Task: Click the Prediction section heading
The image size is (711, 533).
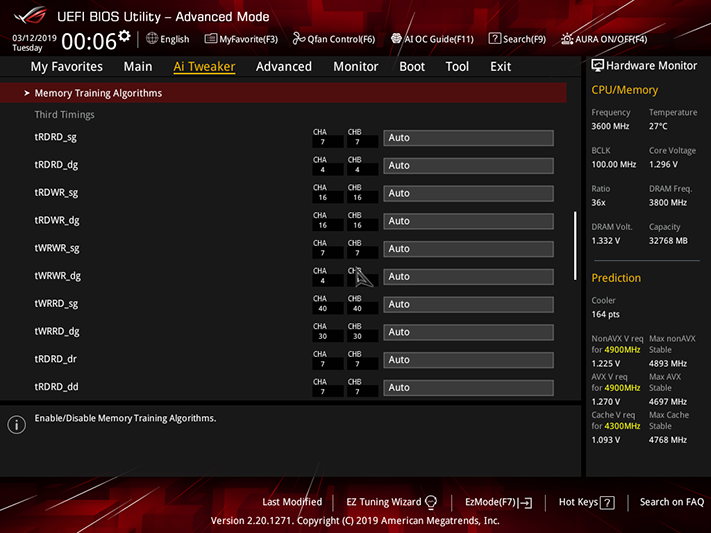Action: pos(616,278)
